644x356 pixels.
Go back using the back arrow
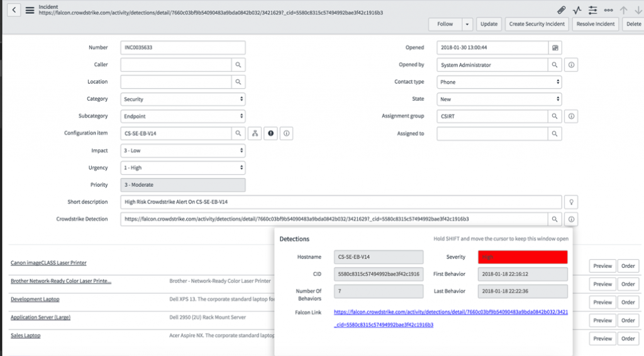pyautogui.click(x=14, y=10)
